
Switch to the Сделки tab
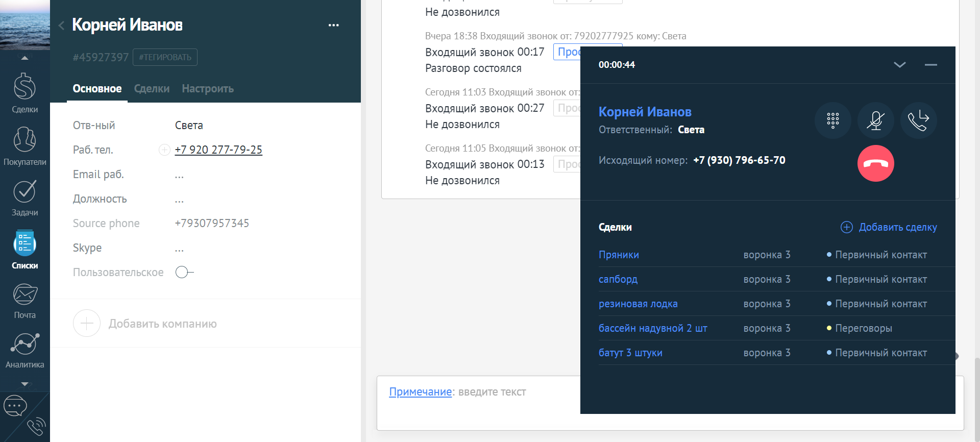coord(152,89)
